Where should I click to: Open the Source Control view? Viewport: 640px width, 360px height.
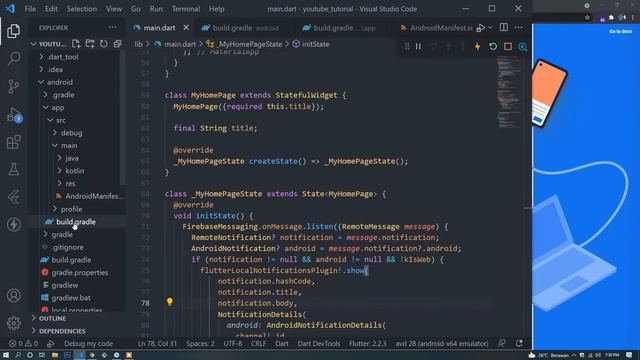(13, 86)
